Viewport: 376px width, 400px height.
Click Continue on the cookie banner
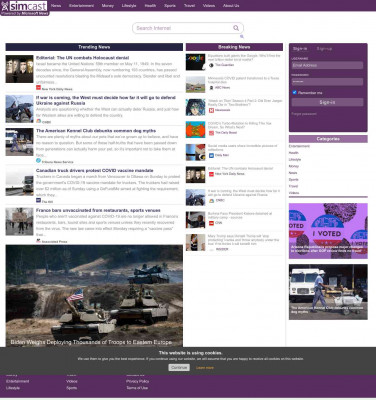179,367
